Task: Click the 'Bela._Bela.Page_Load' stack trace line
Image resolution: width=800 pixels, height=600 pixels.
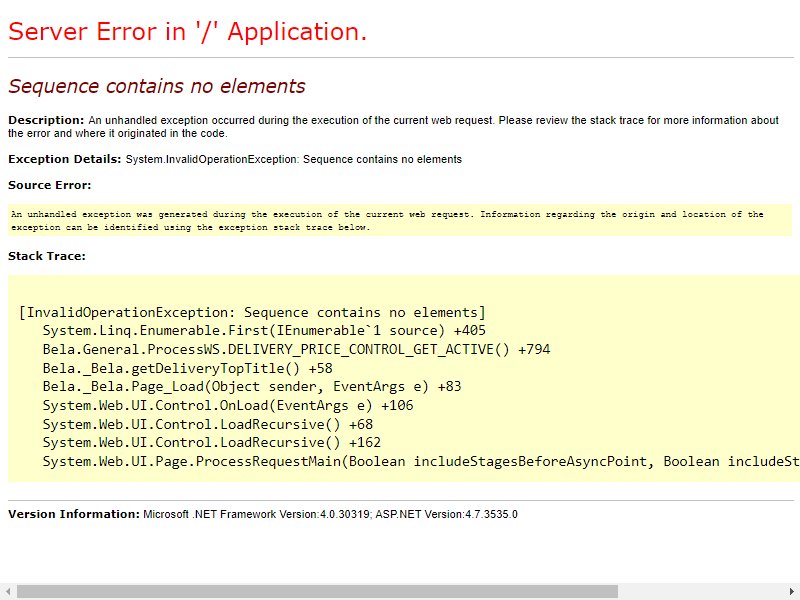Action: tap(252, 387)
